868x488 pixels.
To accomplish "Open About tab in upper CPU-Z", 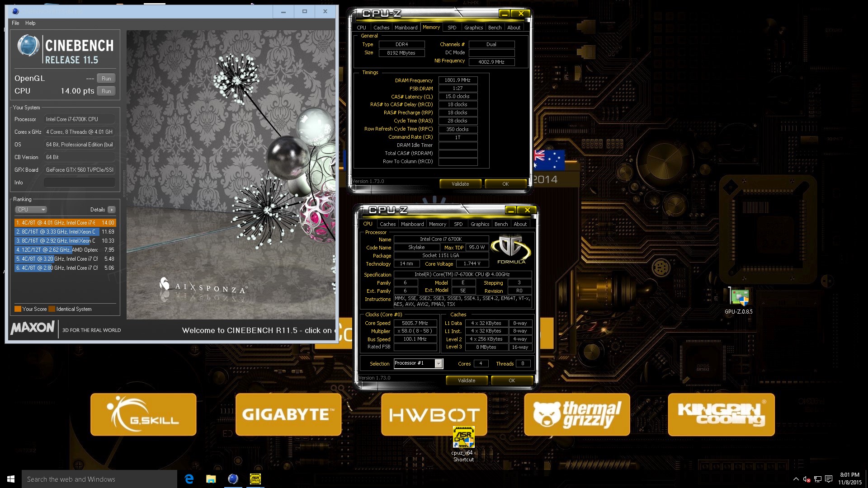I will point(514,28).
